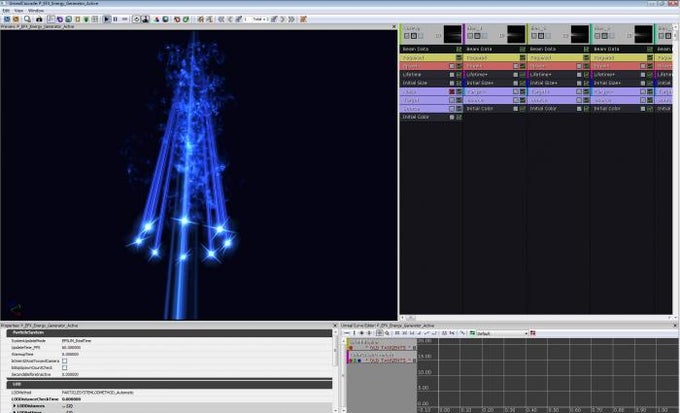Image resolution: width=680 pixels, height=413 pixels.
Task: Open the simulation speed toolbar button
Action: (125, 19)
